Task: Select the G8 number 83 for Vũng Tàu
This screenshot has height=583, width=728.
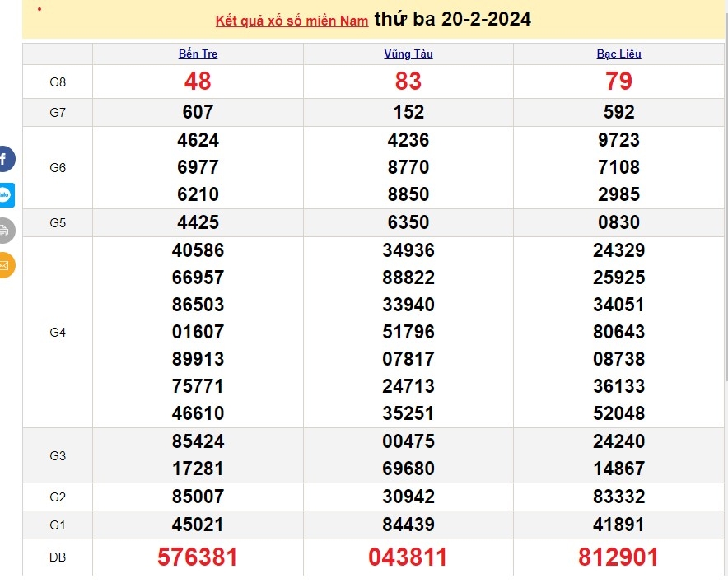Action: (408, 81)
